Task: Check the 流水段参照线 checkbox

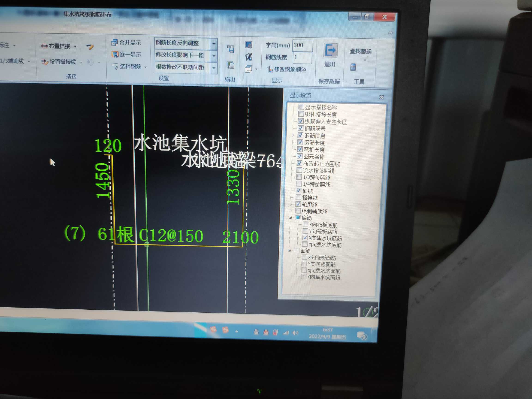Action: (x=299, y=170)
